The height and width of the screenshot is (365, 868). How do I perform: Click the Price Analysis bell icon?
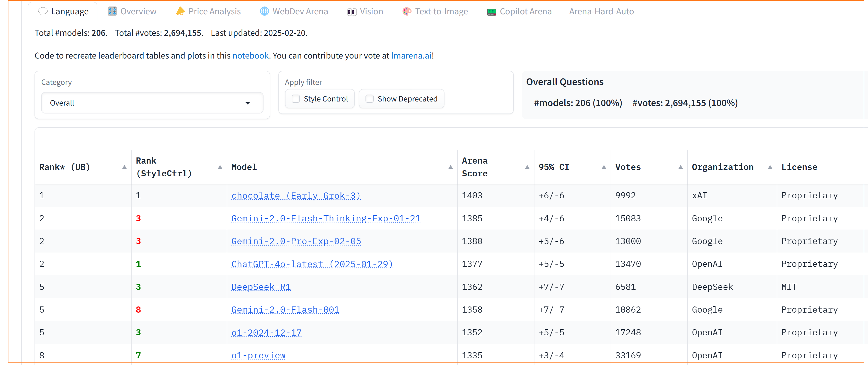click(180, 12)
